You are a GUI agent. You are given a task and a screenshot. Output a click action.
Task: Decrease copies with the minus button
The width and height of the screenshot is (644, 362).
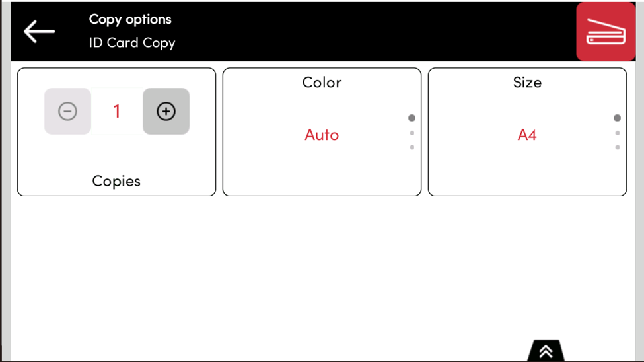[67, 112]
